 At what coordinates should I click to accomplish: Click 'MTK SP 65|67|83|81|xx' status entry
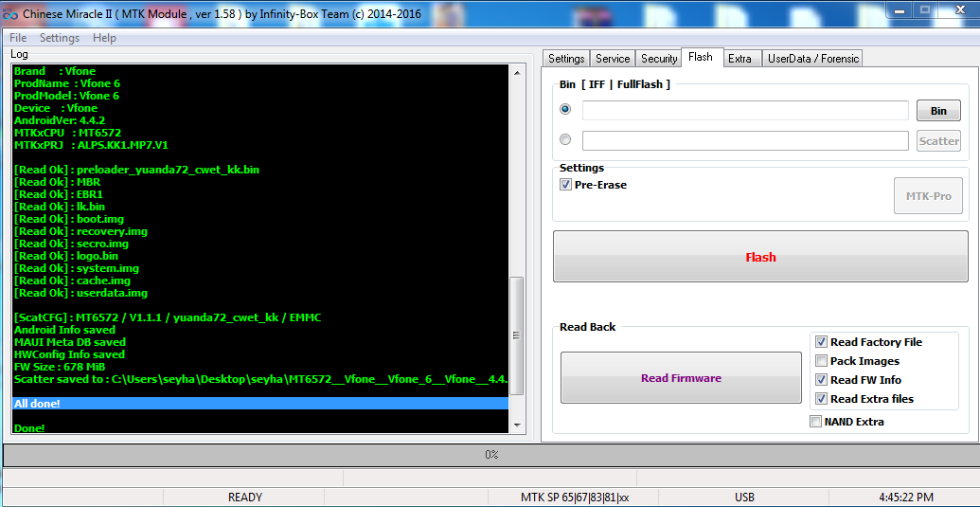[575, 498]
